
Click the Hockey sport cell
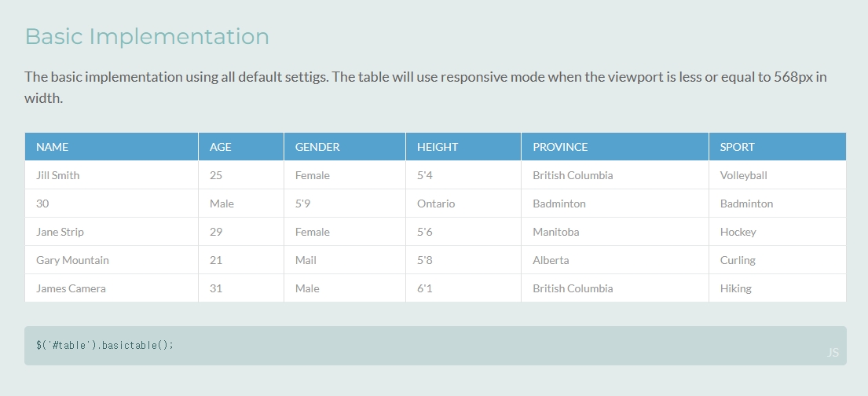[778, 232]
